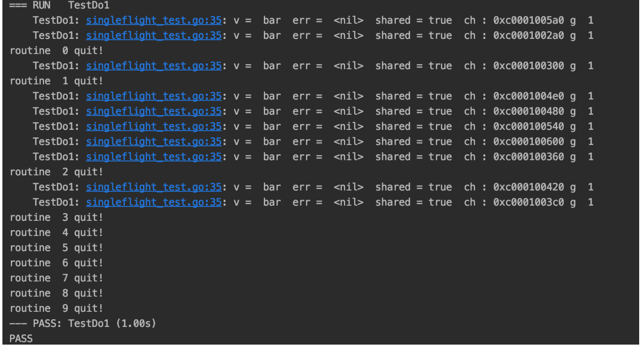Screen dimensions: 644x347
Task: Select the 'routine 0 quit!' output line
Action: pos(56,51)
